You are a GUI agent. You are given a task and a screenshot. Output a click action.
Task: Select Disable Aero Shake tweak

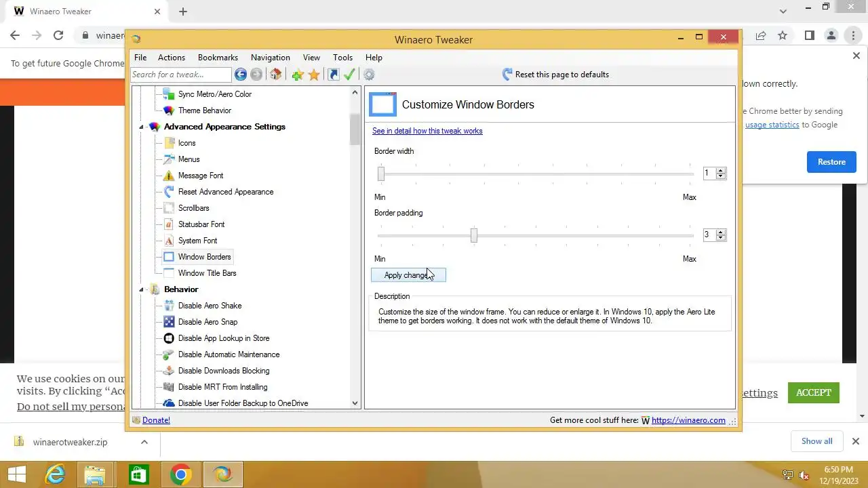[x=210, y=306]
